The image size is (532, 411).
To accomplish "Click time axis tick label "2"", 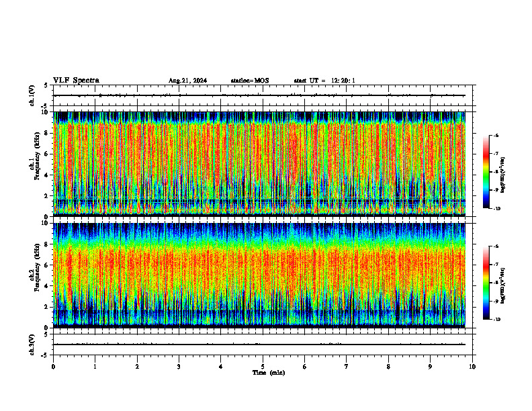I will [137, 367].
